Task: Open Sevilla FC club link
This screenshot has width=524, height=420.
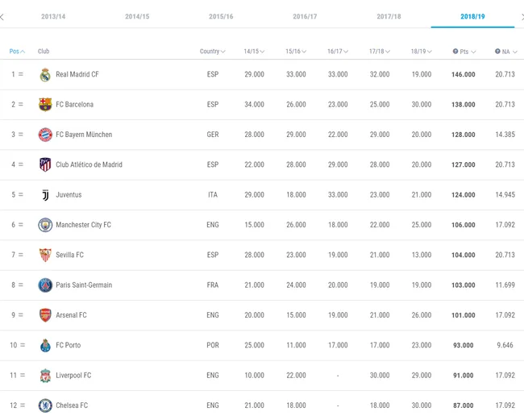Action: click(69, 255)
